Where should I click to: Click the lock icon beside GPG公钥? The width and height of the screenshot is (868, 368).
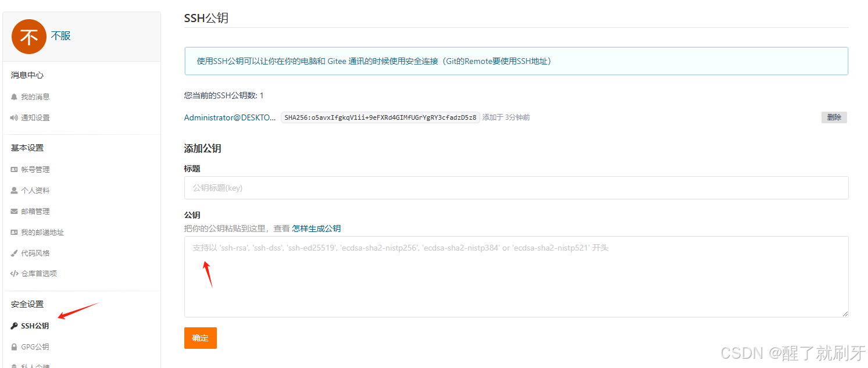15,347
